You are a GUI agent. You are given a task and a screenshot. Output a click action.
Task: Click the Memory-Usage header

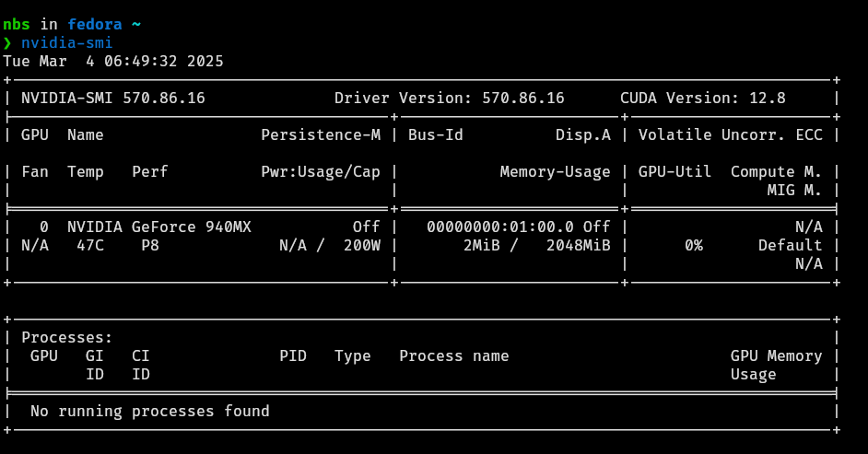pos(556,172)
